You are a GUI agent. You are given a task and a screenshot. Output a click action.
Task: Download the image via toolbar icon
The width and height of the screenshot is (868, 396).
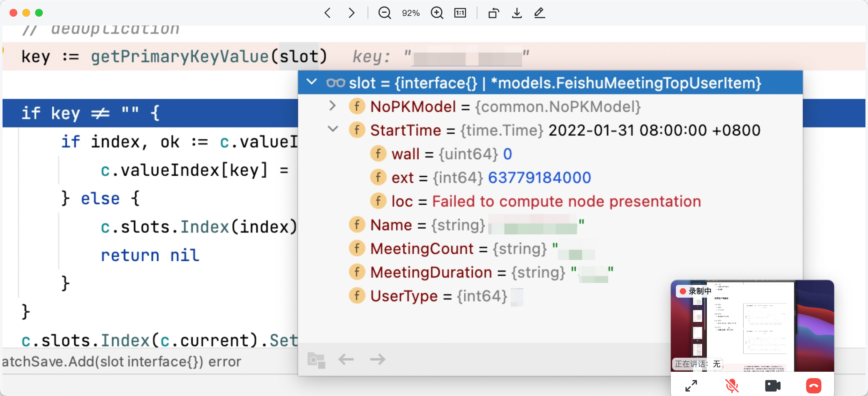(x=517, y=13)
